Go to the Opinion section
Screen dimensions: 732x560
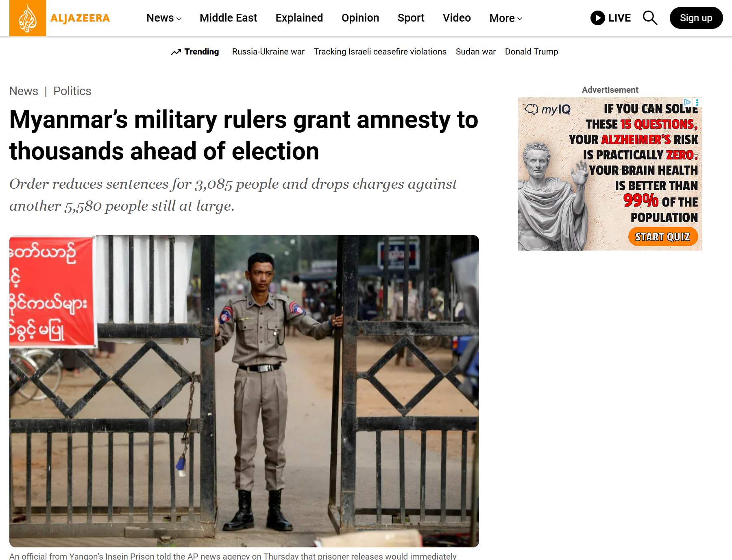point(360,18)
